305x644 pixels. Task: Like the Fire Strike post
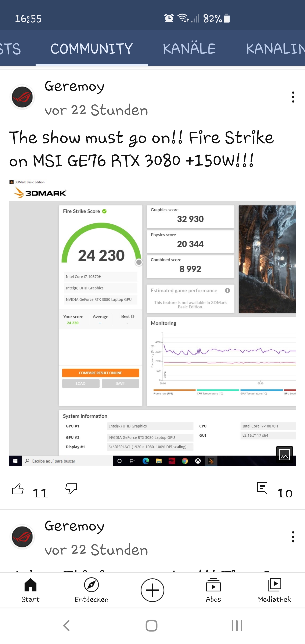click(x=18, y=489)
